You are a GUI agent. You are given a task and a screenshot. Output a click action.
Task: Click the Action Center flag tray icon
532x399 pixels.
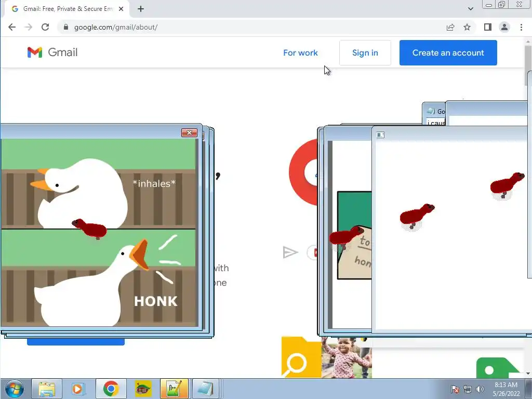[455, 389]
